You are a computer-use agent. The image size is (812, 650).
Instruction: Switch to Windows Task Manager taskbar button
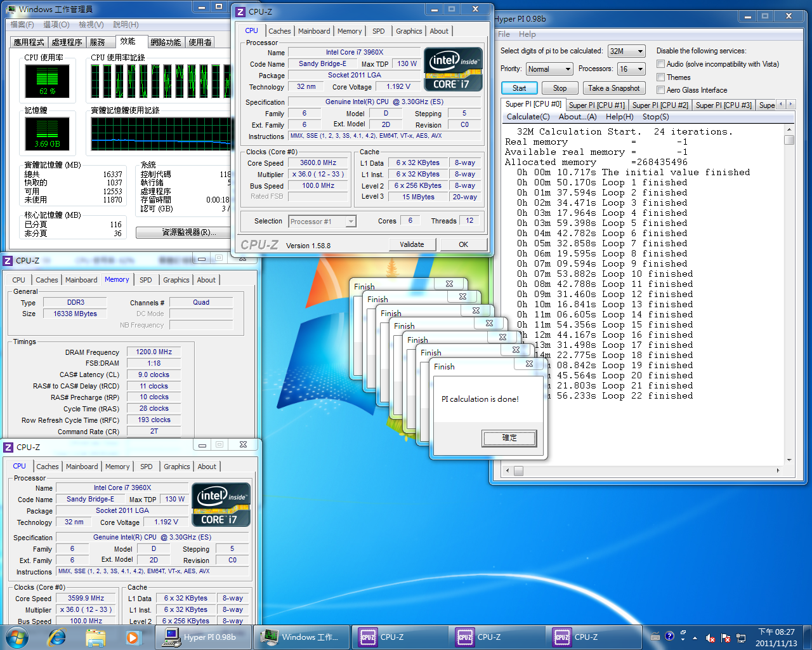tap(301, 637)
